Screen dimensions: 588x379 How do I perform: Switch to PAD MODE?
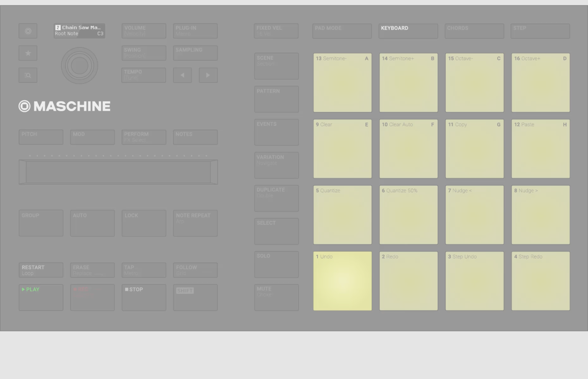[x=342, y=31]
